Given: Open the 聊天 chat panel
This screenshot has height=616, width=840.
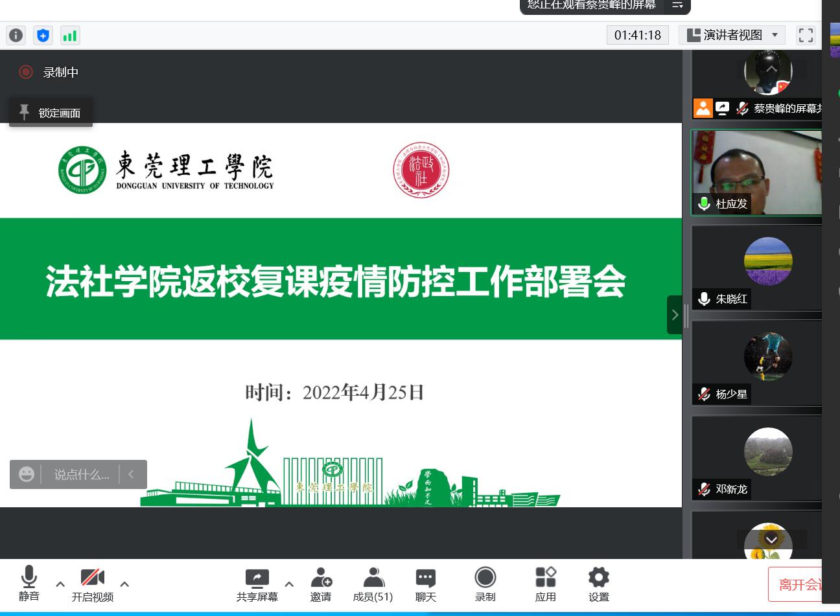Looking at the screenshot, I should (x=425, y=584).
